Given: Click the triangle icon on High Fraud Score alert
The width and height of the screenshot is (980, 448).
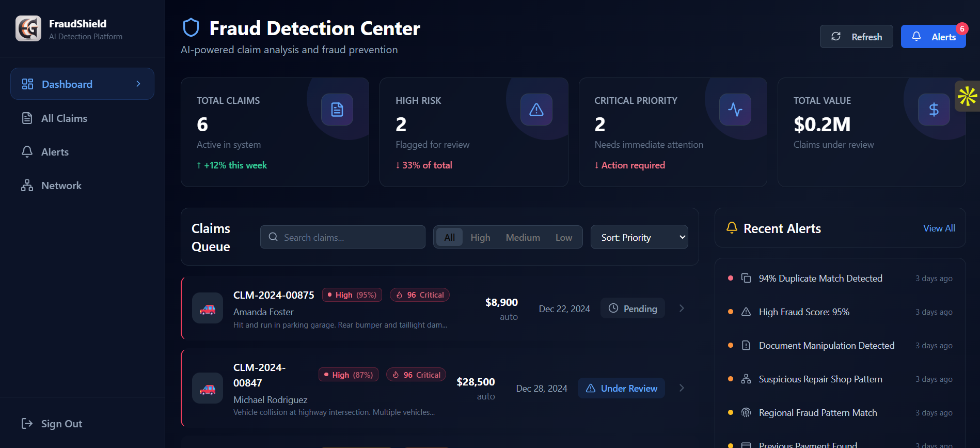Looking at the screenshot, I should coord(746,312).
